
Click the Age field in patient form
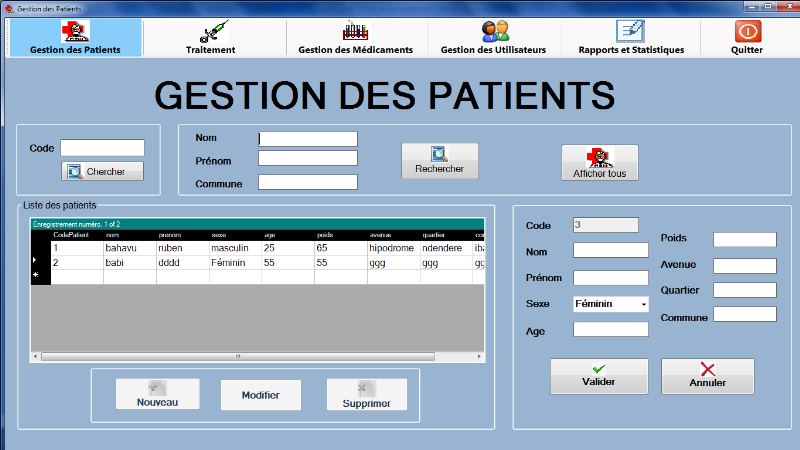pos(611,329)
